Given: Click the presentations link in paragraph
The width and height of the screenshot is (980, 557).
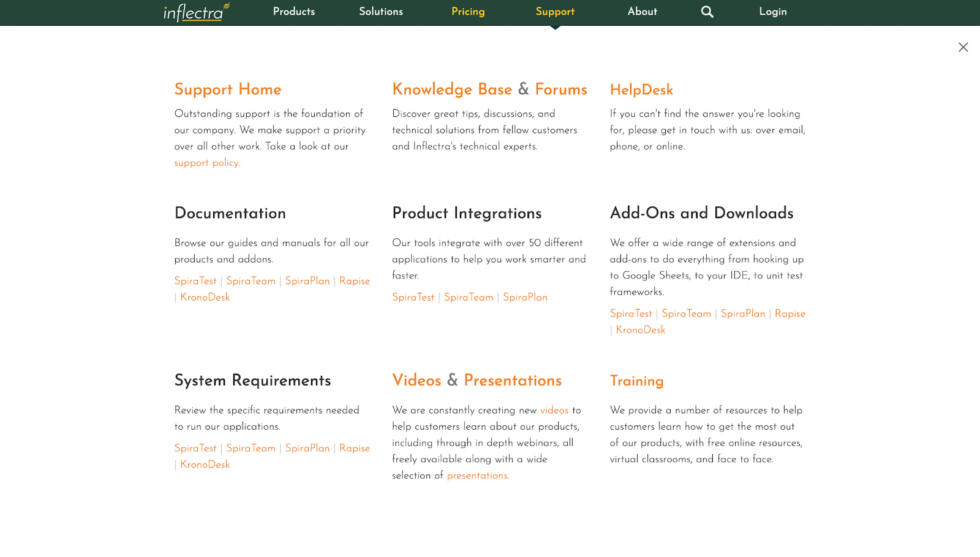Looking at the screenshot, I should pos(477,476).
